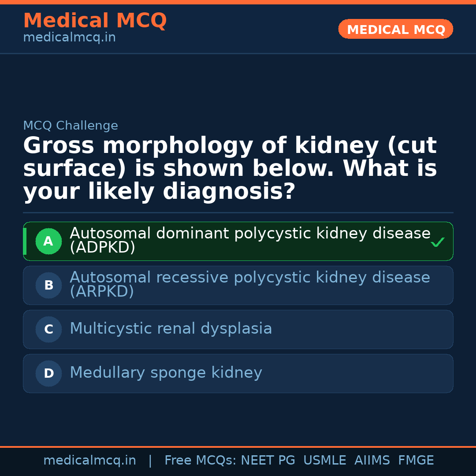Click FMGE in the footer

point(416,461)
